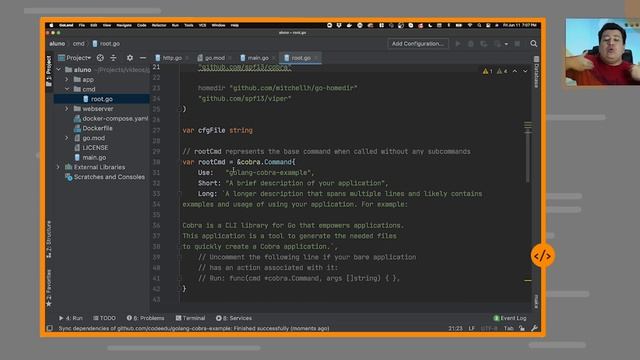Click Run with Coverage icon
This screenshot has width=640, height=360.
coord(484,44)
